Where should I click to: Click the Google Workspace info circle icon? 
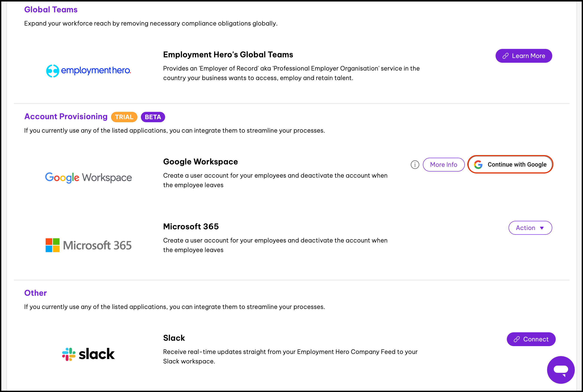[415, 164]
